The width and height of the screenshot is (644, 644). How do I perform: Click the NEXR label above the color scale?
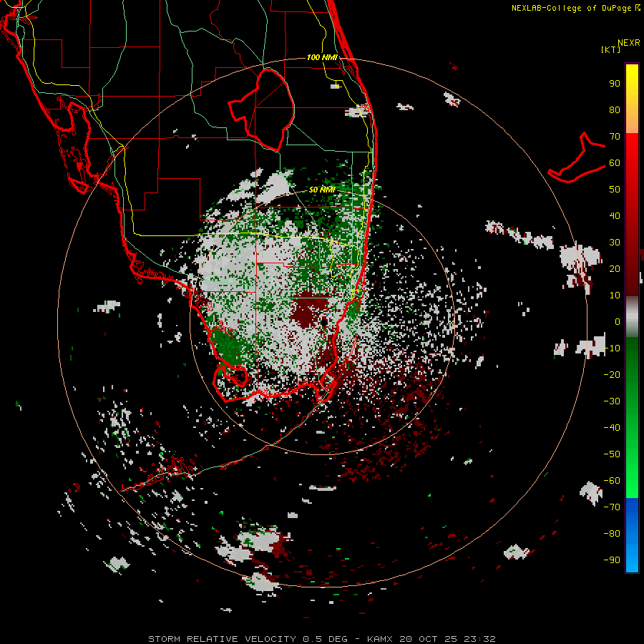629,43
